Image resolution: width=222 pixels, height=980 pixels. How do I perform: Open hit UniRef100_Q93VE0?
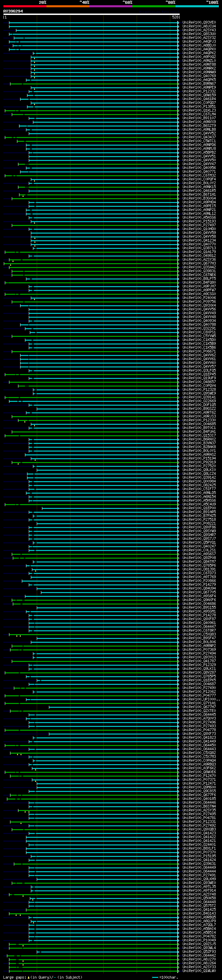click(199, 23)
